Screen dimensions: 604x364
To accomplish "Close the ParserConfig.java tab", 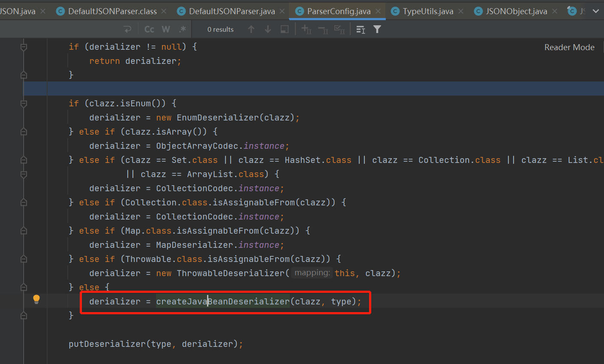I will coord(378,11).
